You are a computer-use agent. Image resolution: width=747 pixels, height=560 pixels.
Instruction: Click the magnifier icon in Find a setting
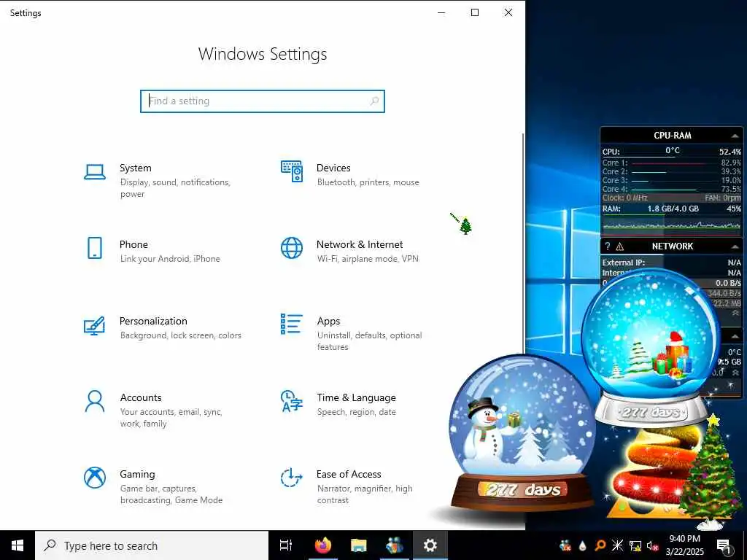pos(374,101)
